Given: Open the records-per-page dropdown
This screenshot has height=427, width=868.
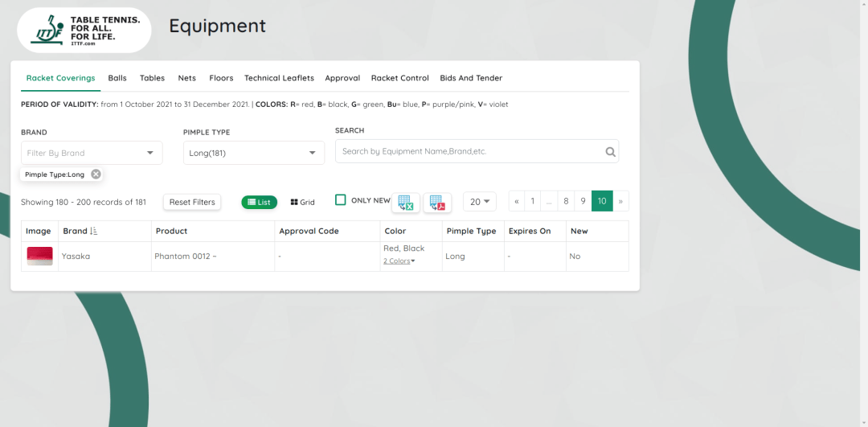Looking at the screenshot, I should pos(480,202).
